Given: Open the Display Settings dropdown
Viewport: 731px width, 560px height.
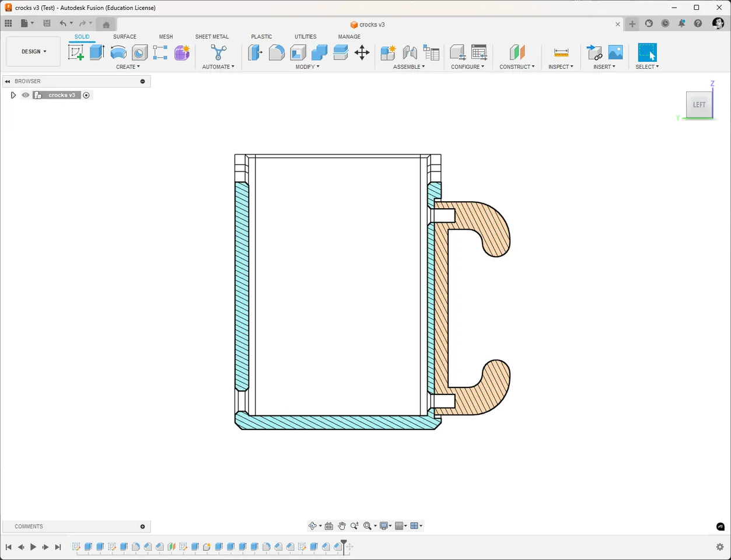Looking at the screenshot, I should point(386,526).
